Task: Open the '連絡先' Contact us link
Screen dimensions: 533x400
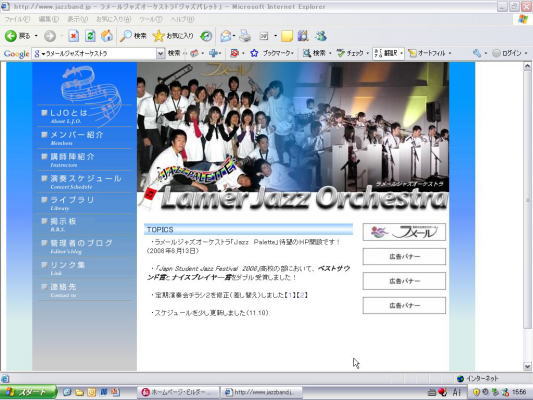Action: point(59,290)
